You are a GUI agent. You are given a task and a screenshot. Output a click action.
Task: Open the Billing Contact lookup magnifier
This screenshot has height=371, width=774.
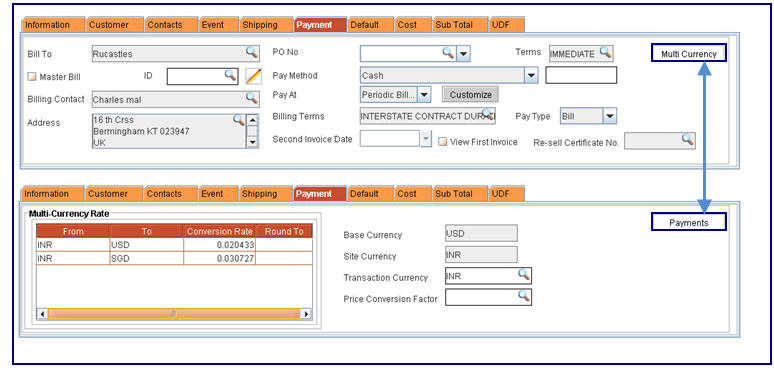(252, 98)
